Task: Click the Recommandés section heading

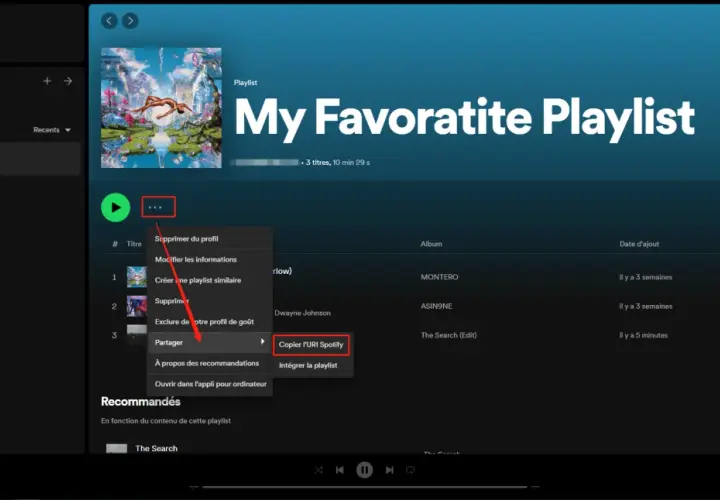Action: pyautogui.click(x=141, y=401)
